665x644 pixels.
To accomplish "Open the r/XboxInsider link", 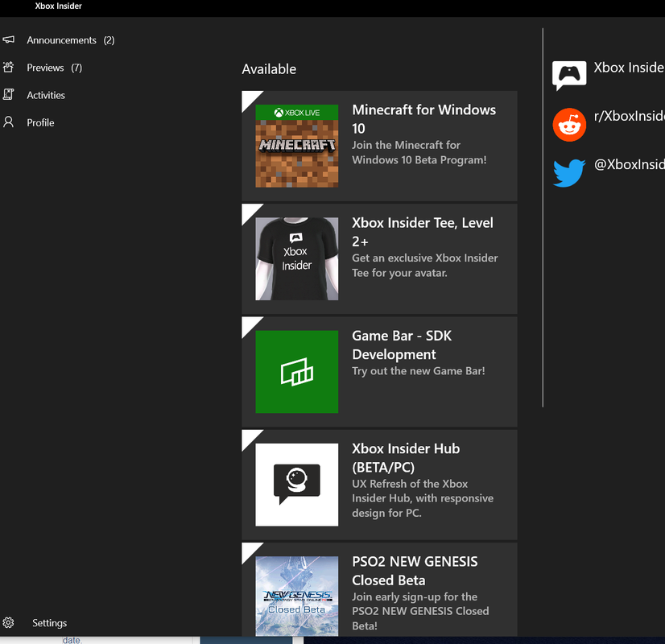I will (629, 116).
